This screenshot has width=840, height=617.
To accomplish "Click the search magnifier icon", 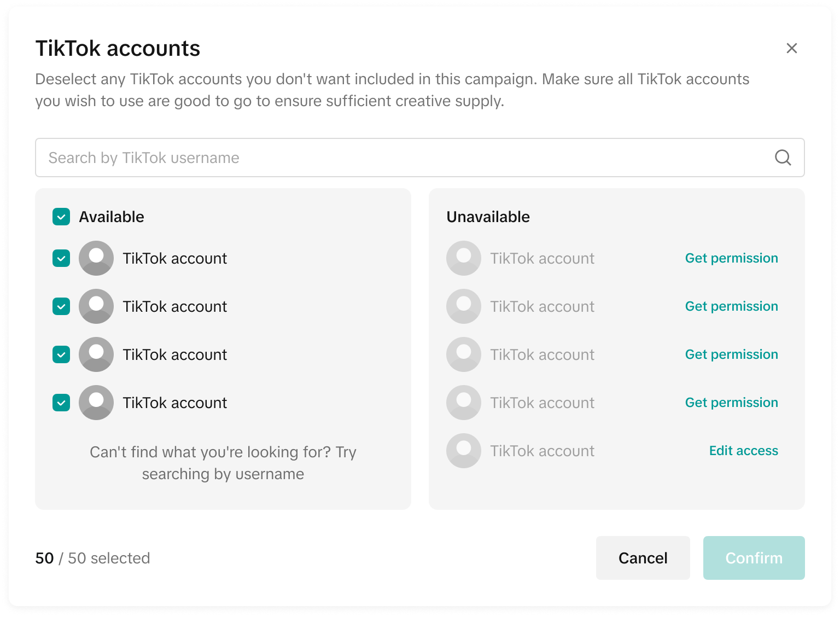I will click(783, 158).
